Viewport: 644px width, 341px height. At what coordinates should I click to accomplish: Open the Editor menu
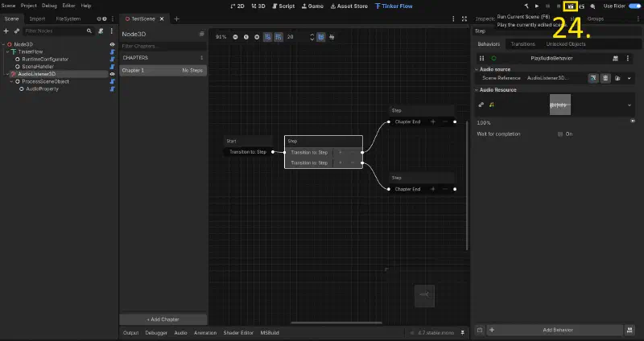point(68,6)
